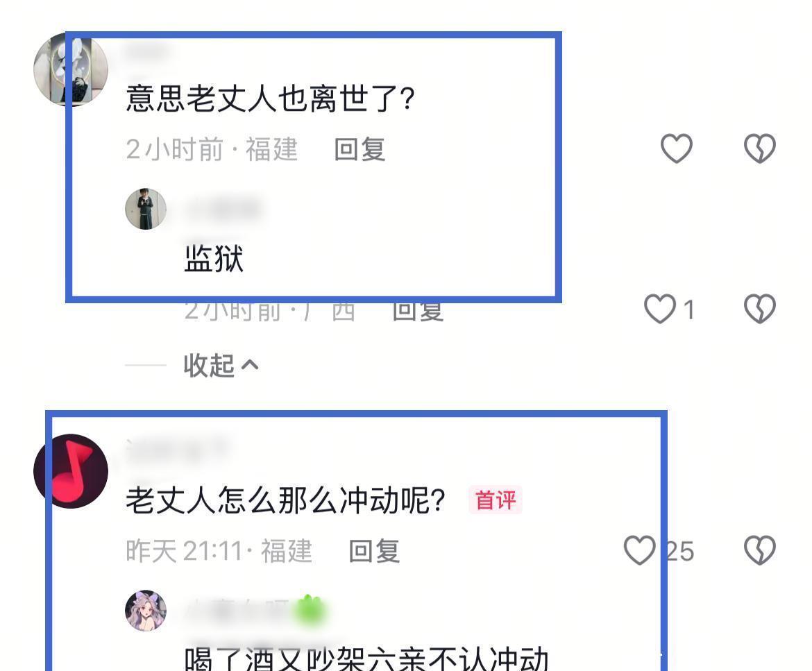Select the reply text '监狱'
The image size is (812, 671).
(x=214, y=258)
